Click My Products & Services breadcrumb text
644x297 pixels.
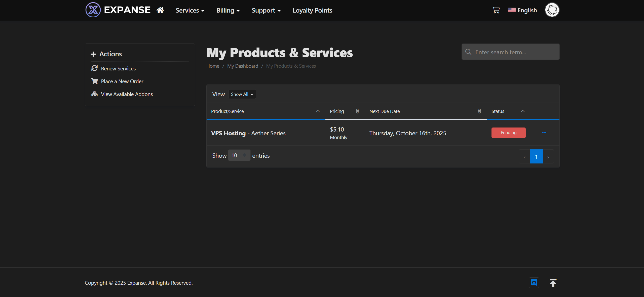click(291, 66)
